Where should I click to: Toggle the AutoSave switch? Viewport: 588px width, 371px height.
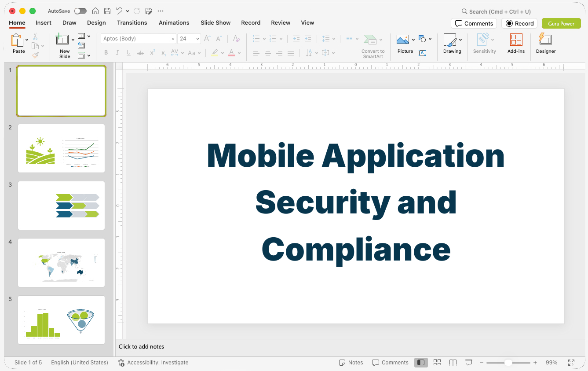pyautogui.click(x=80, y=11)
